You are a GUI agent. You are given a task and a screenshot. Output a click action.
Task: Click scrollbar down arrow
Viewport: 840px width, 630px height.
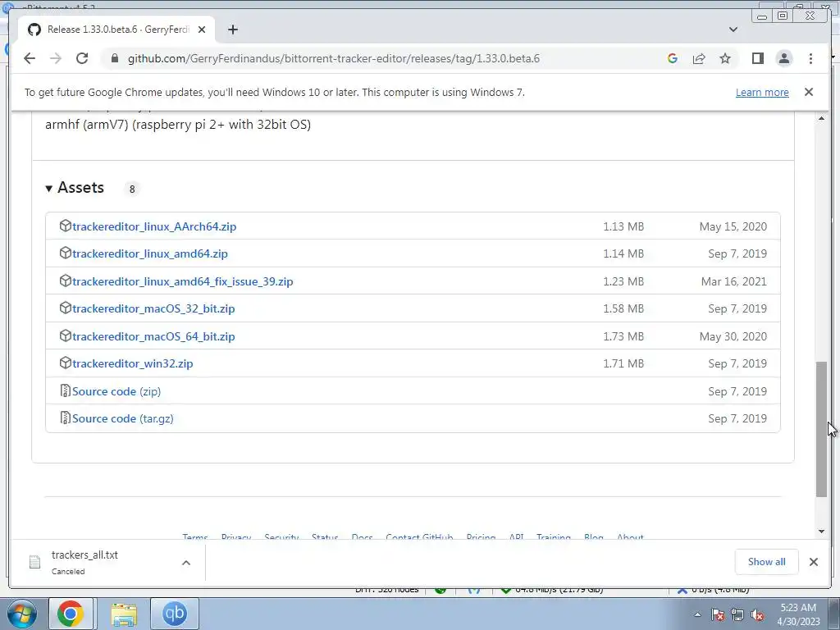click(821, 532)
